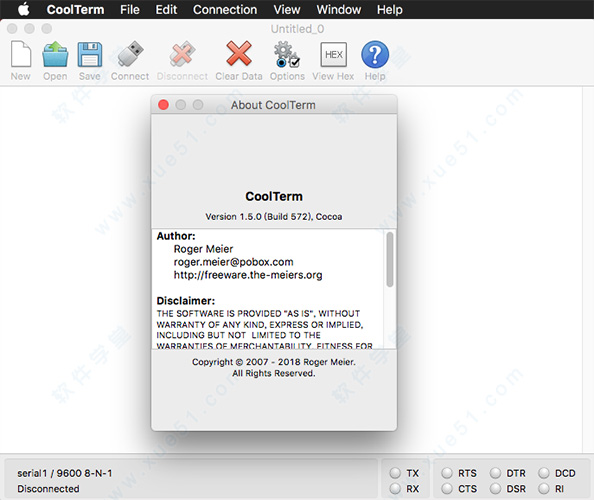Close the About CoolTerm dialog

(x=163, y=105)
